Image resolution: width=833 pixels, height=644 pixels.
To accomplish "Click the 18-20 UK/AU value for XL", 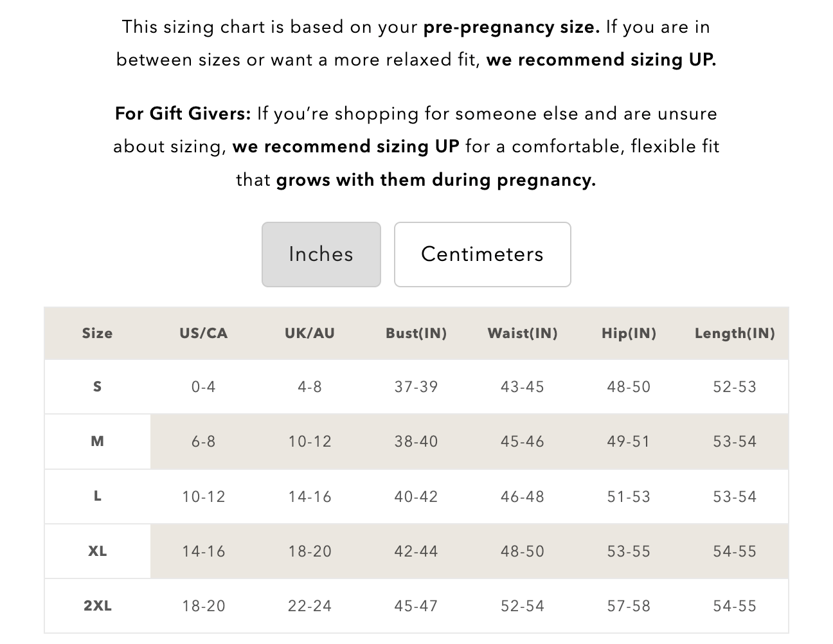I will pos(310,551).
